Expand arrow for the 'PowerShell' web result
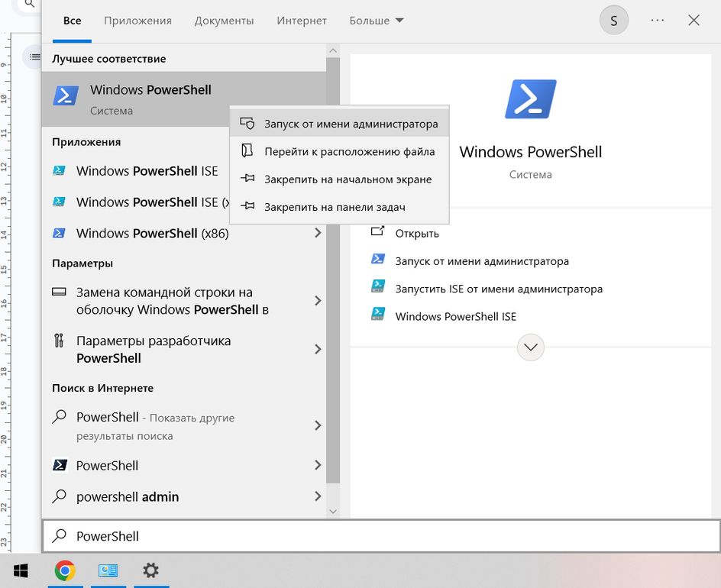This screenshot has width=721, height=588. [x=318, y=465]
